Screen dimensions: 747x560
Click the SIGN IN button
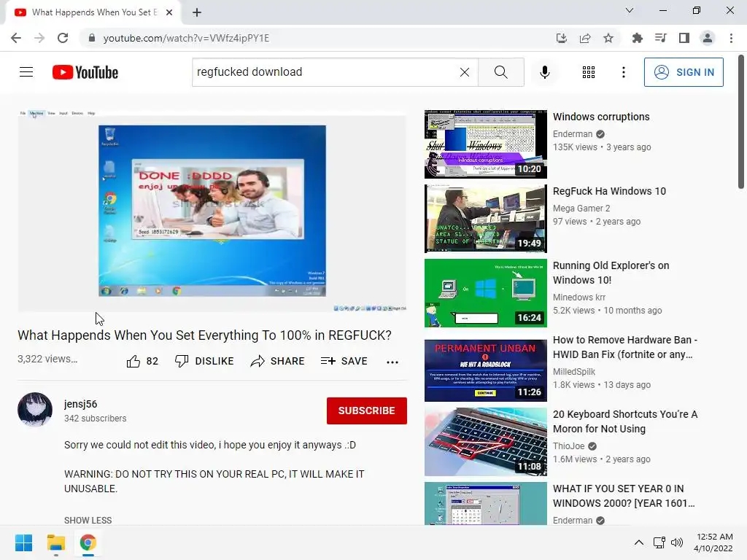[684, 72]
